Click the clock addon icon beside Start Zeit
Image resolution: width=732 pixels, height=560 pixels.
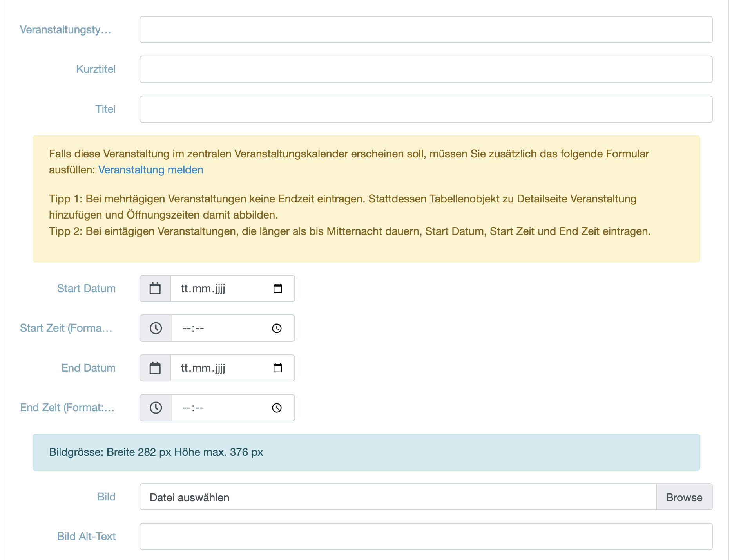tap(156, 328)
